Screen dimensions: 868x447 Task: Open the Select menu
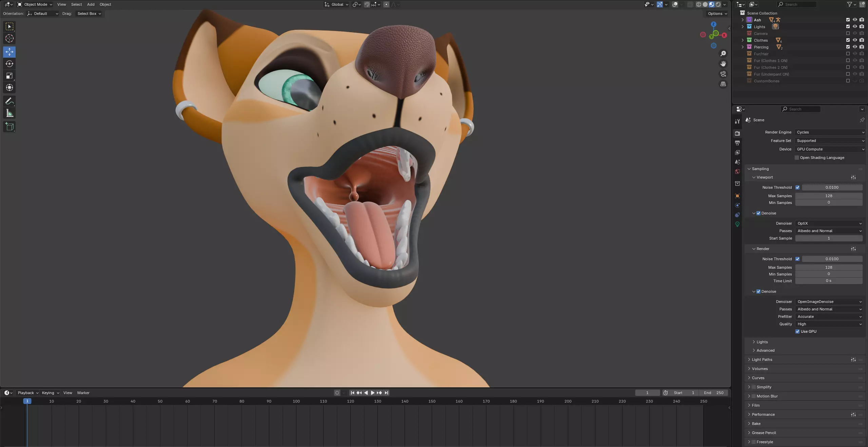point(76,4)
